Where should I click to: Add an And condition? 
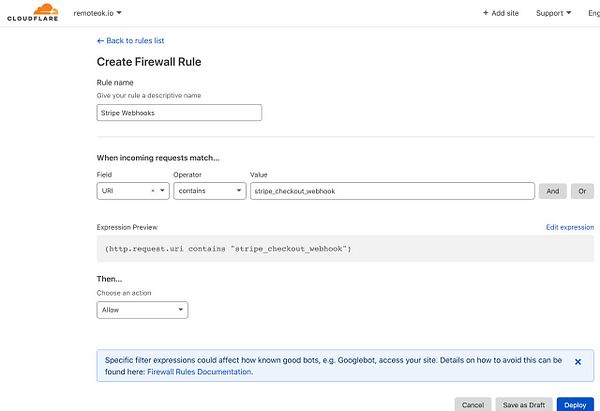(552, 190)
